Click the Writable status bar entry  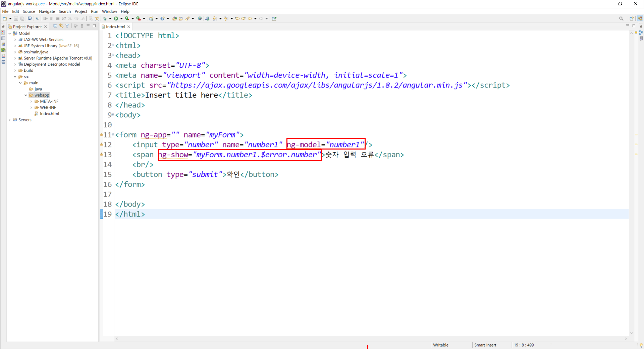tap(440, 345)
